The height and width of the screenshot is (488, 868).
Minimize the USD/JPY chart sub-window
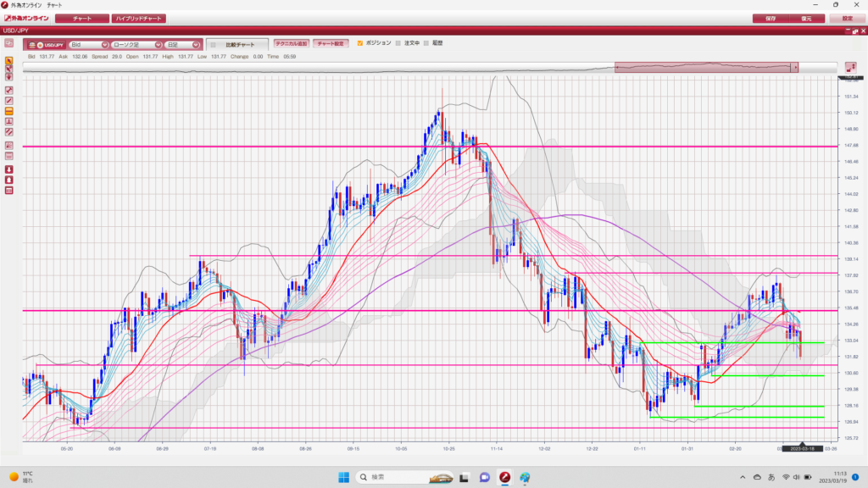point(848,31)
